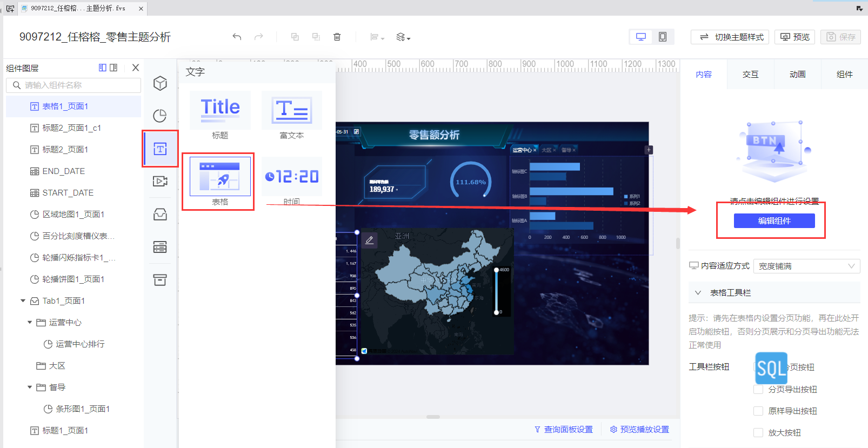Click the top-left window menu icon
Image resolution: width=868 pixels, height=448 pixels.
pyautogui.click(x=10, y=8)
